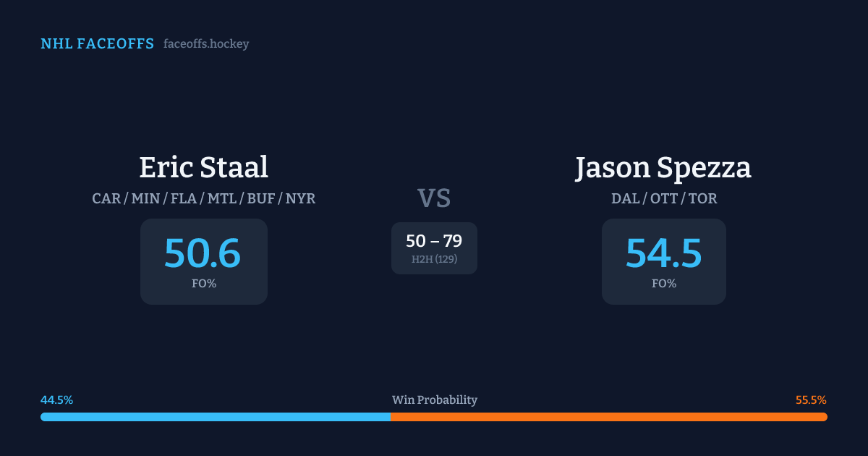
Task: Click the 55.5% win probability value
Action: 810,400
